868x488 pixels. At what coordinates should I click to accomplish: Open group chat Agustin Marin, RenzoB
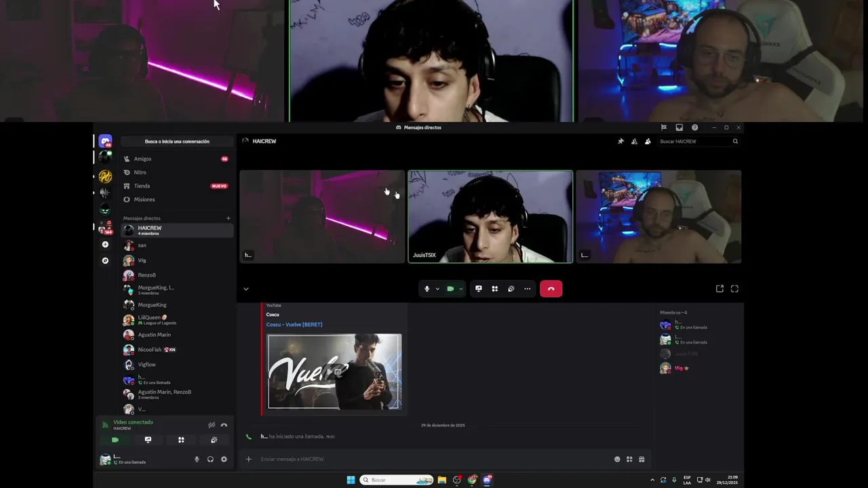coord(177,394)
